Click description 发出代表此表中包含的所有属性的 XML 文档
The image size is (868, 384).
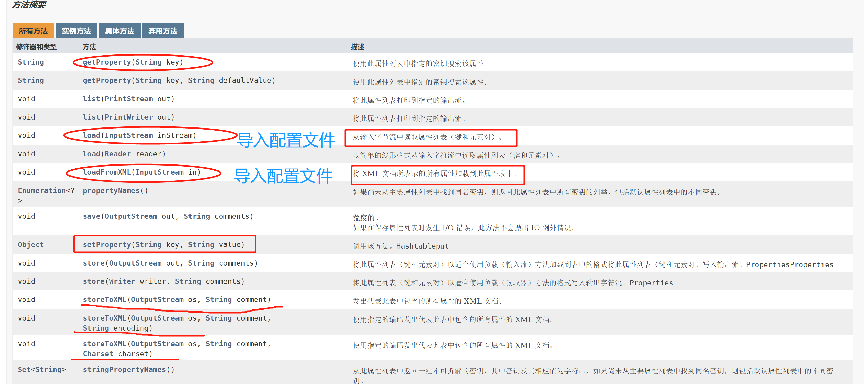(x=428, y=301)
